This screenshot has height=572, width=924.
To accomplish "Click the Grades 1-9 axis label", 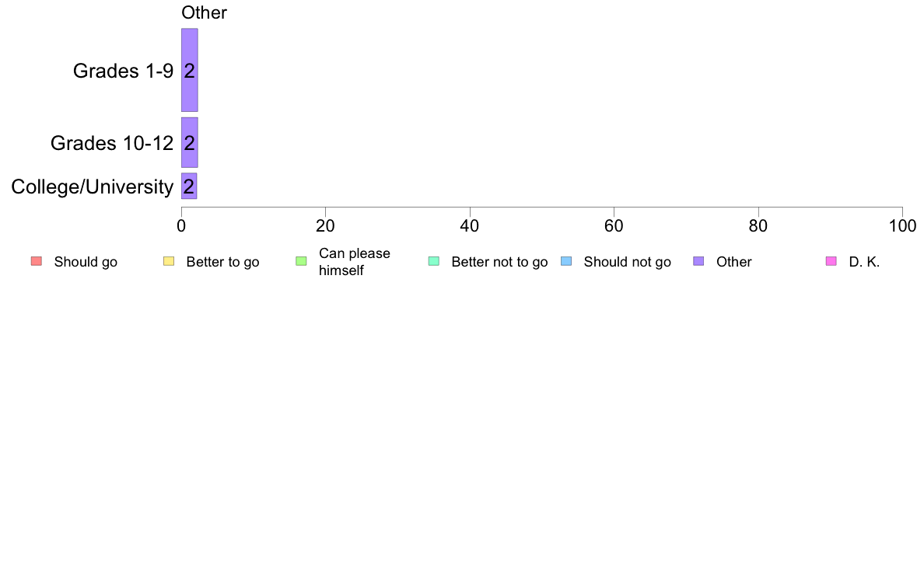I will 123,71.
